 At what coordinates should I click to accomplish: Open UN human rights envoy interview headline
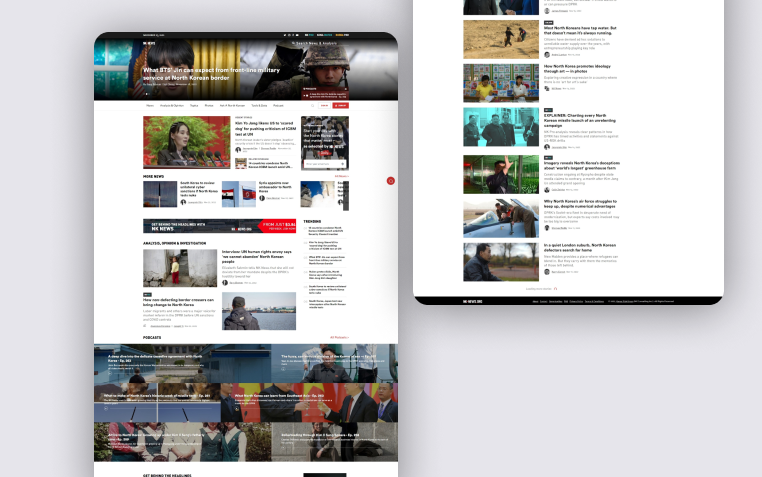257,256
